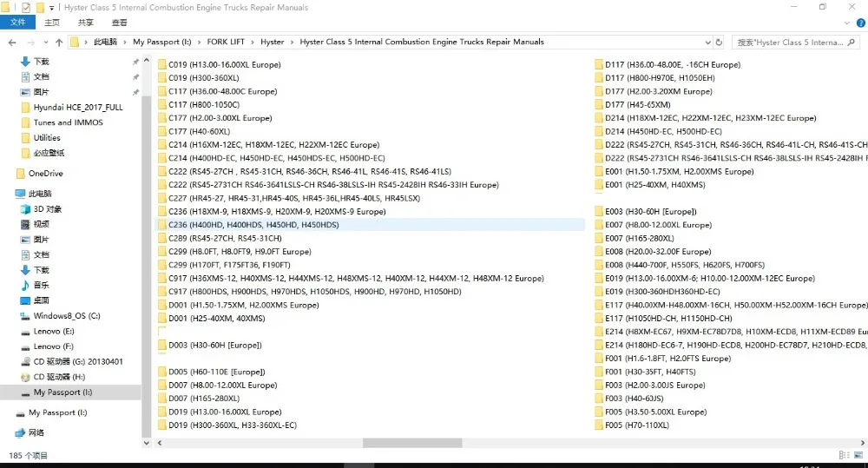
Task: Click the sidebar scroll-up arrow
Action: coord(146,60)
